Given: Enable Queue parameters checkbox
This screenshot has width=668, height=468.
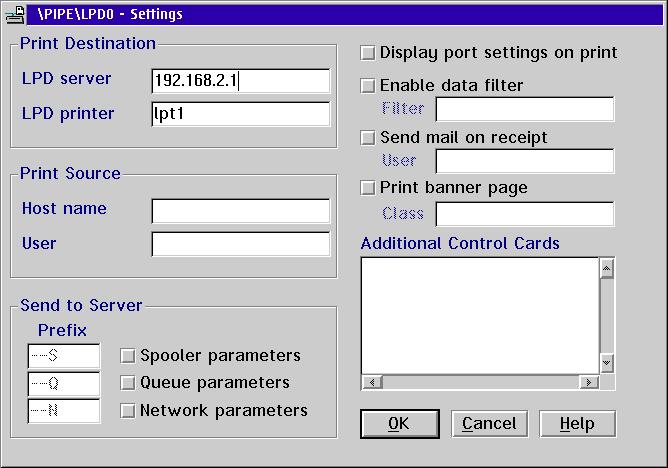Looking at the screenshot, I should tap(128, 382).
